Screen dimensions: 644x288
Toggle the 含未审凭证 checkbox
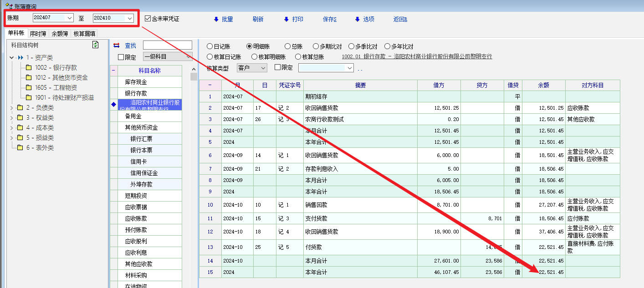(148, 19)
